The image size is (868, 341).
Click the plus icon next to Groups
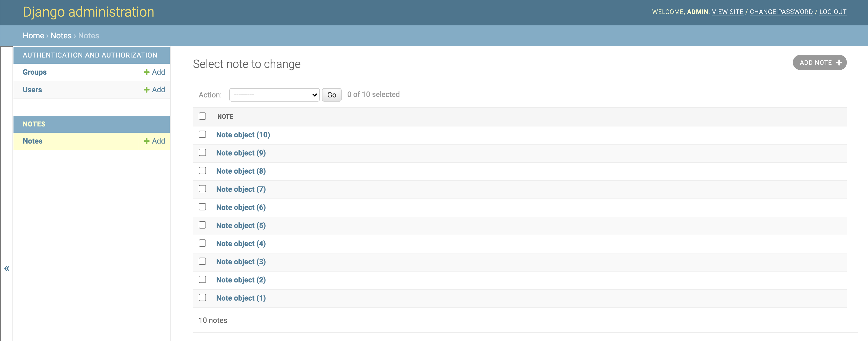(146, 72)
